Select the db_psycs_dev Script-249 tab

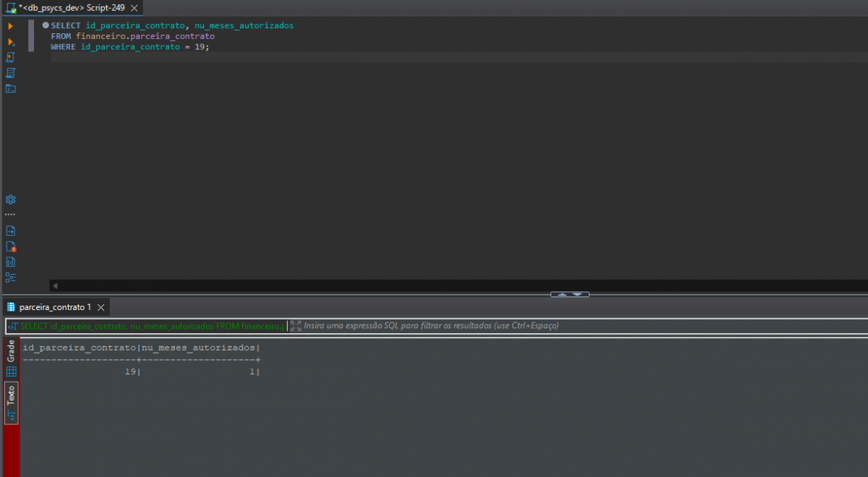[72, 7]
